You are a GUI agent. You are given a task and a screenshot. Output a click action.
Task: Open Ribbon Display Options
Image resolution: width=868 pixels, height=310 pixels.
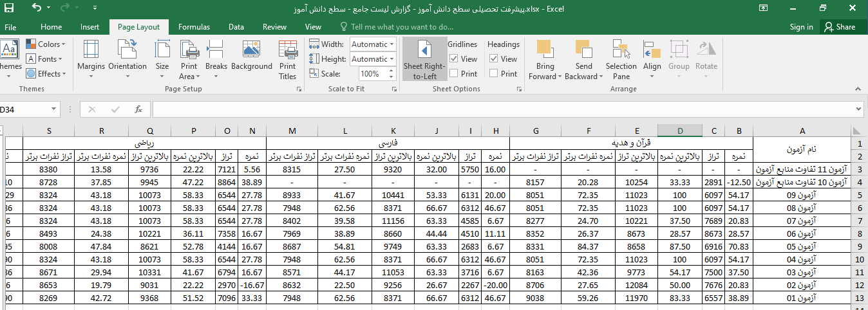pyautogui.click(x=763, y=8)
